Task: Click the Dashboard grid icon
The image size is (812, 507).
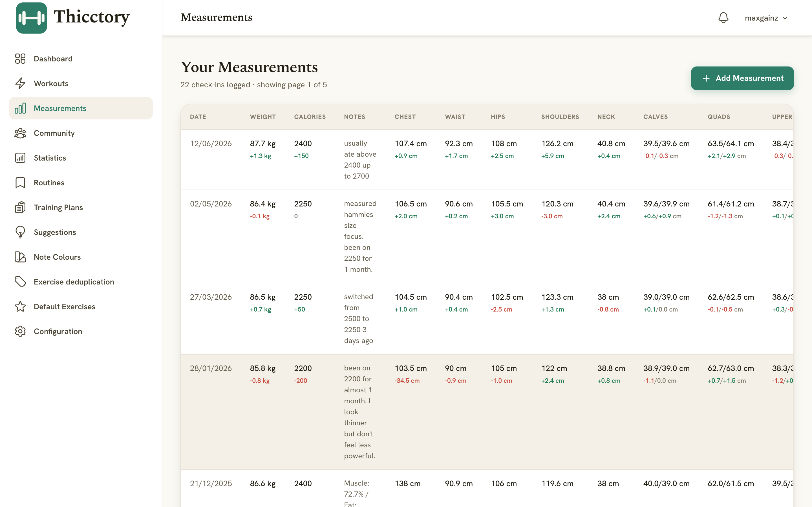Action: [20, 59]
